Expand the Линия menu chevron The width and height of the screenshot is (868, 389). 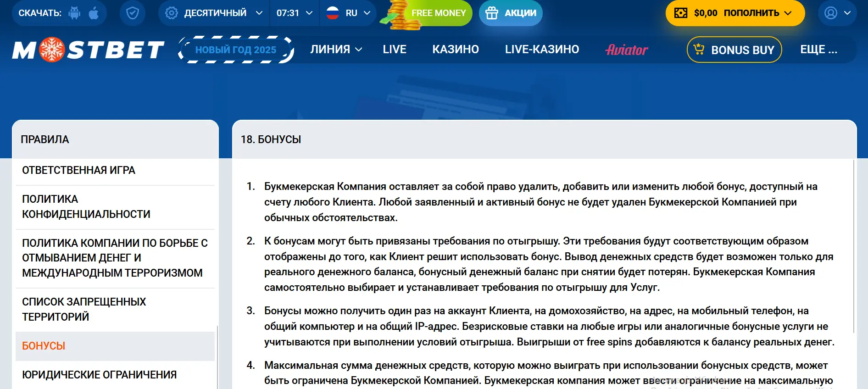pos(359,50)
